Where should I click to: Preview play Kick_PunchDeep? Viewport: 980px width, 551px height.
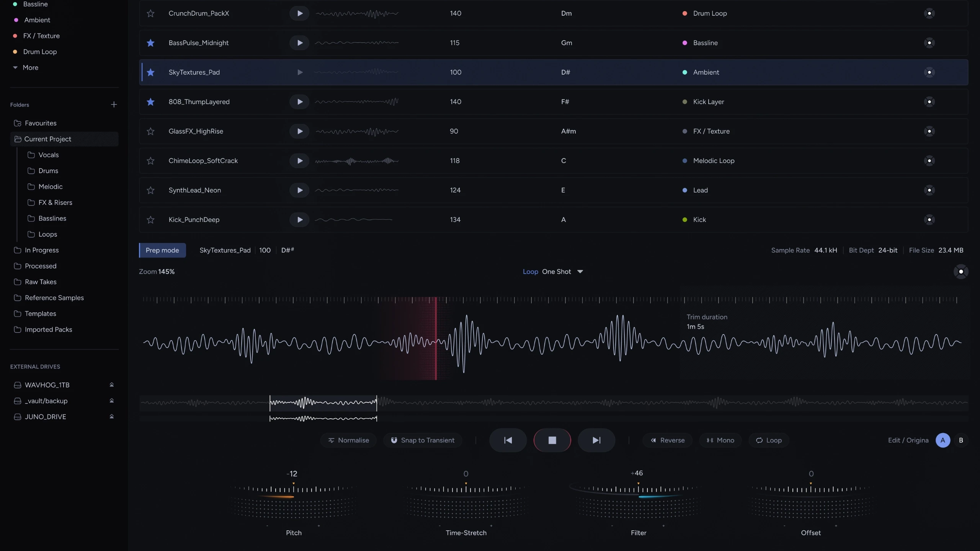(299, 220)
